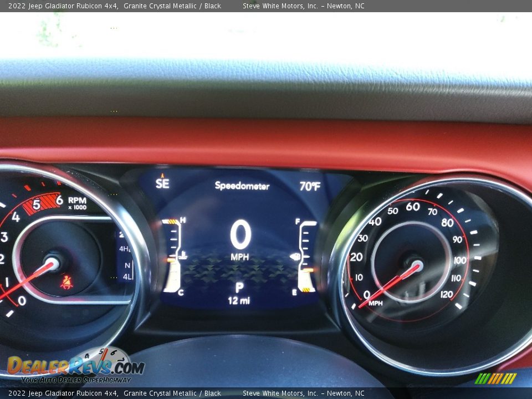The image size is (532, 399).
Task: Tap the "N" transfer case indicator
Action: pyautogui.click(x=127, y=265)
